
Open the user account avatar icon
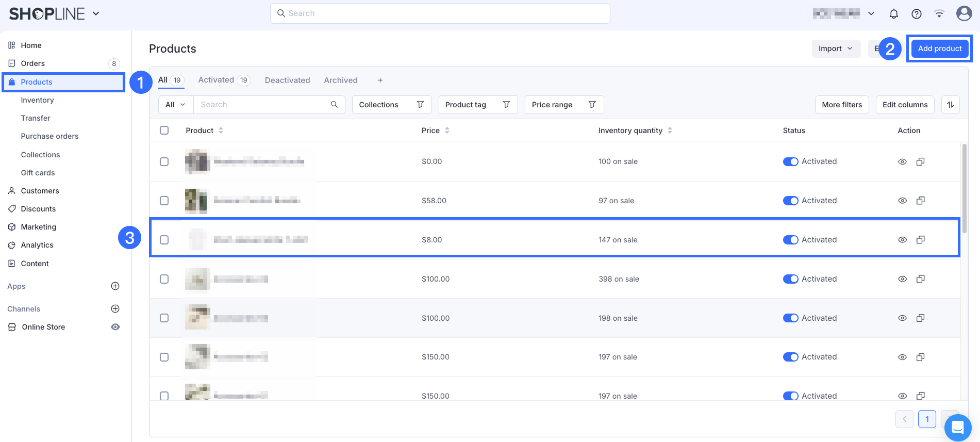(x=964, y=13)
